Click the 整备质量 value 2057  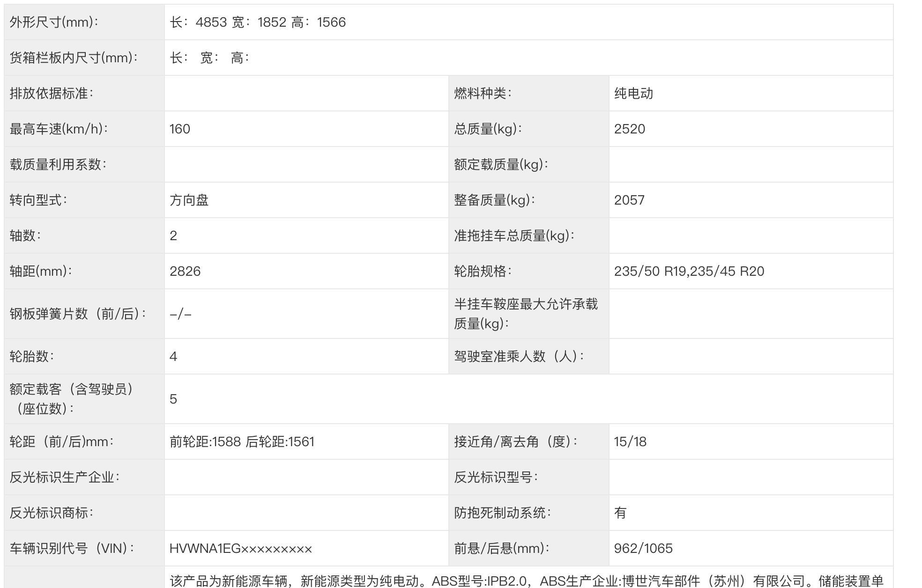coord(629,200)
